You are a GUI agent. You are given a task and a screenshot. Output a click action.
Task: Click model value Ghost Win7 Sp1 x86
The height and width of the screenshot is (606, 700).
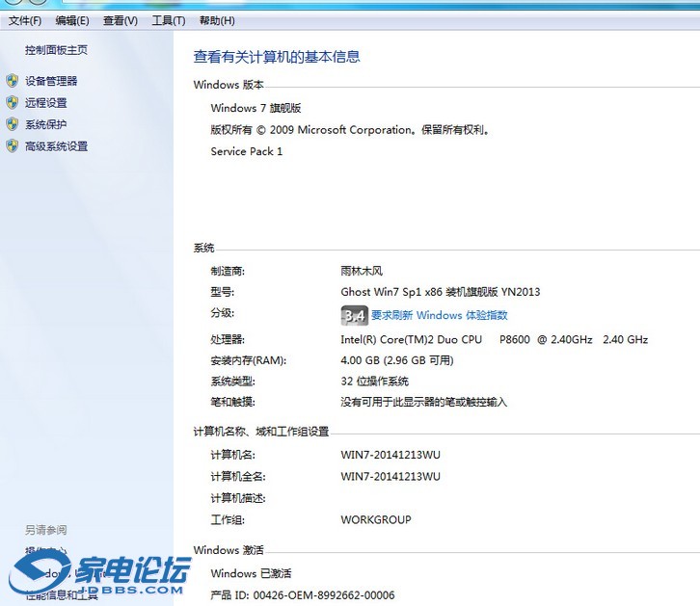coord(391,292)
